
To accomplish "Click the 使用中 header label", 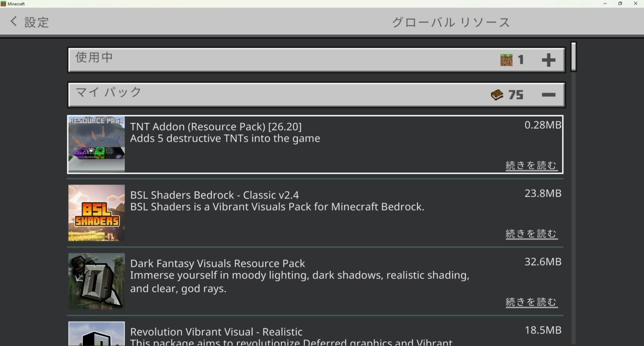I will tap(94, 57).
